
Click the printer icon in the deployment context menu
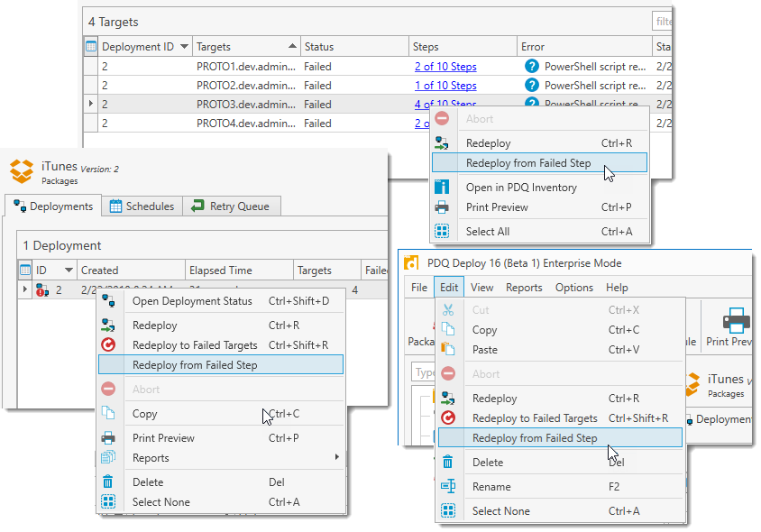(x=108, y=438)
